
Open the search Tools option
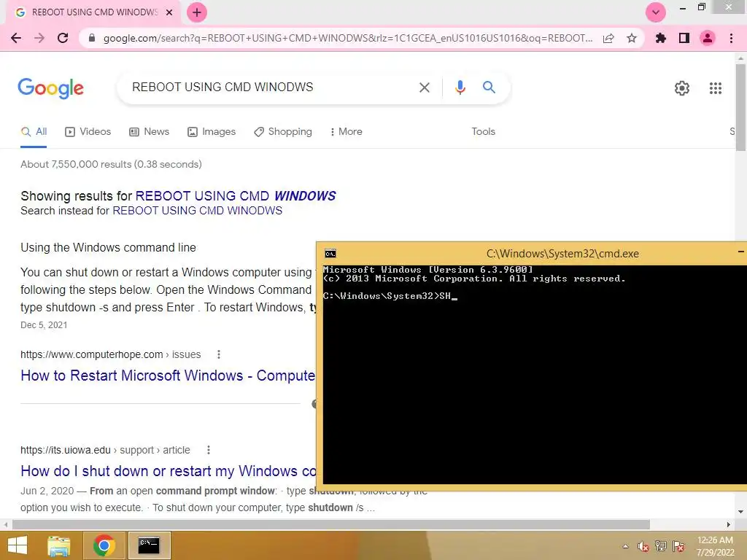(x=483, y=131)
